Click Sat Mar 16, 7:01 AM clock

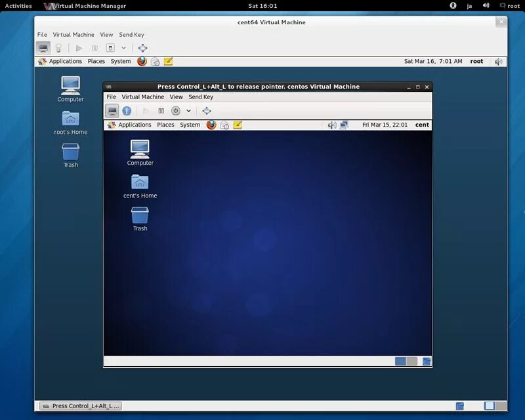coord(433,61)
